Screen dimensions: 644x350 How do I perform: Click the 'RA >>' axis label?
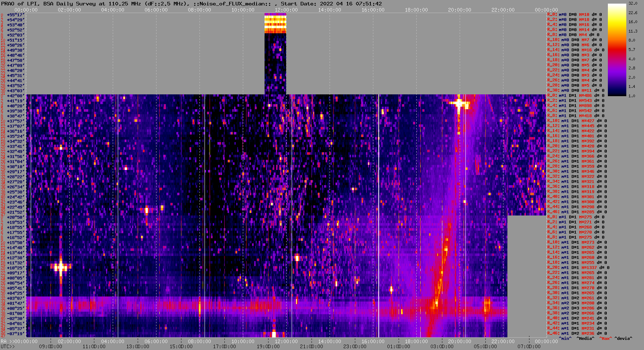pos(7,341)
